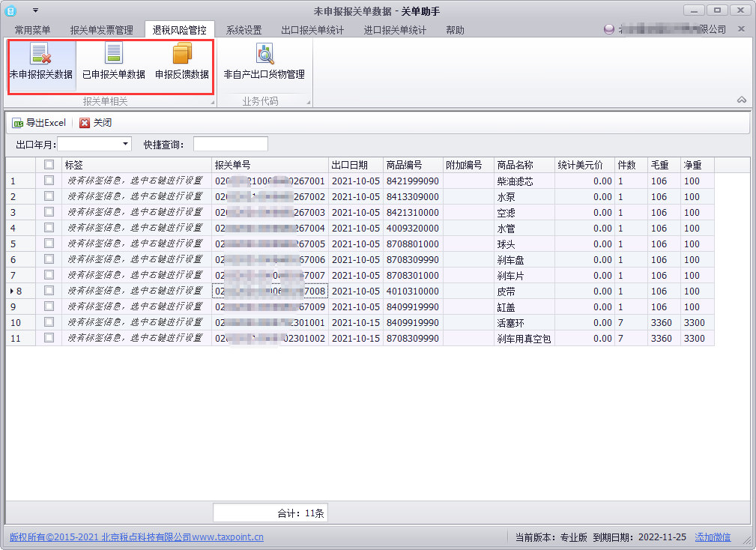The image size is (756, 550).
Task: Open 申报反馈数据 ribbon icon
Action: click(x=182, y=61)
